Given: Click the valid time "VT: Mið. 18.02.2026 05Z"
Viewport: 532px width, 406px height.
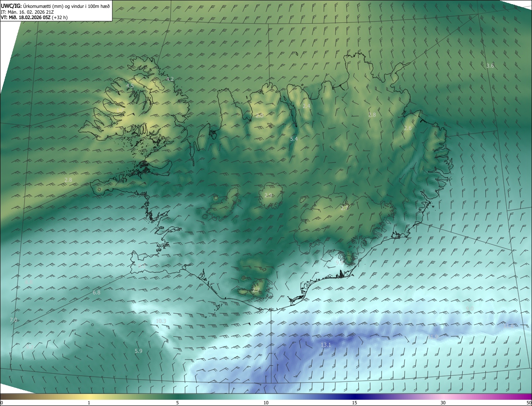Looking at the screenshot, I should [26, 17].
